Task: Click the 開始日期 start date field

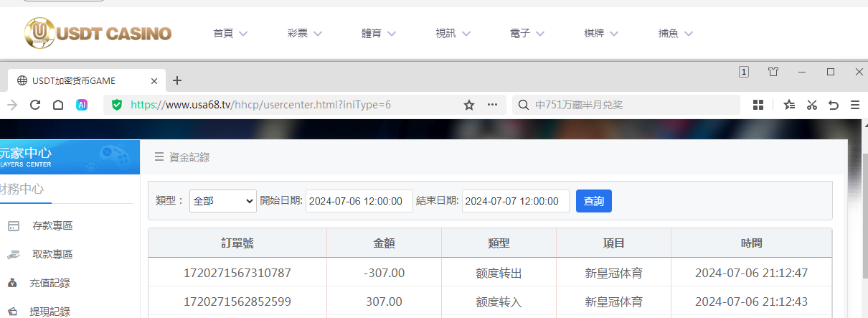Action: pyautogui.click(x=359, y=201)
